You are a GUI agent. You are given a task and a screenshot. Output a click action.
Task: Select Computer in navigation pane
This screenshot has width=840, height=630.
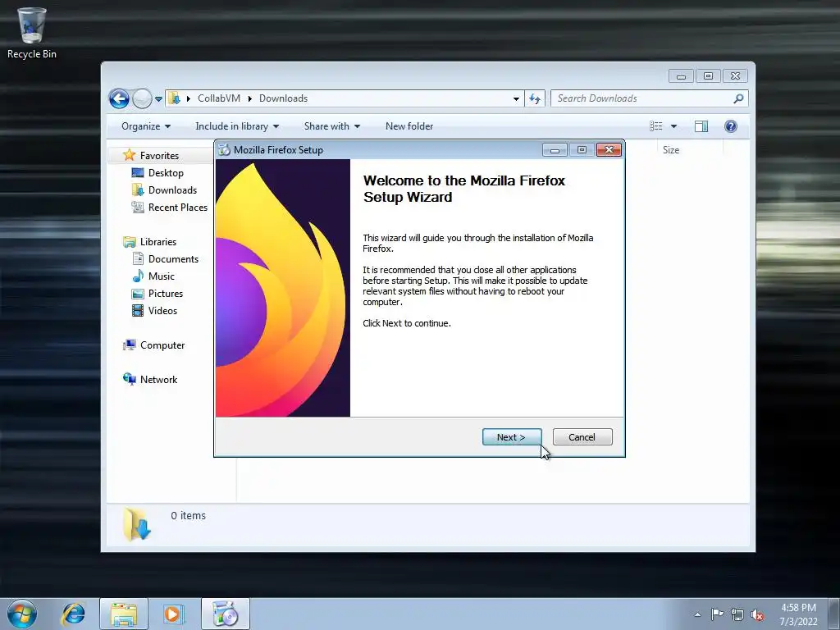point(162,345)
